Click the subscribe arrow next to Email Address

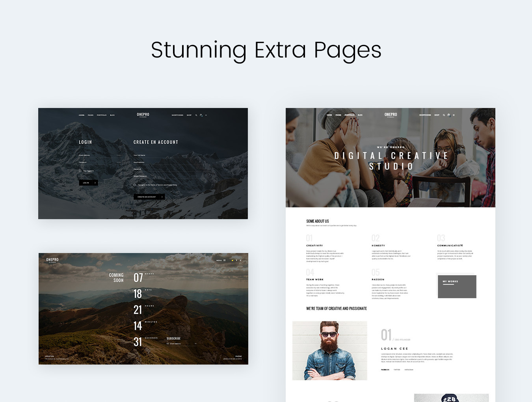pos(195,344)
